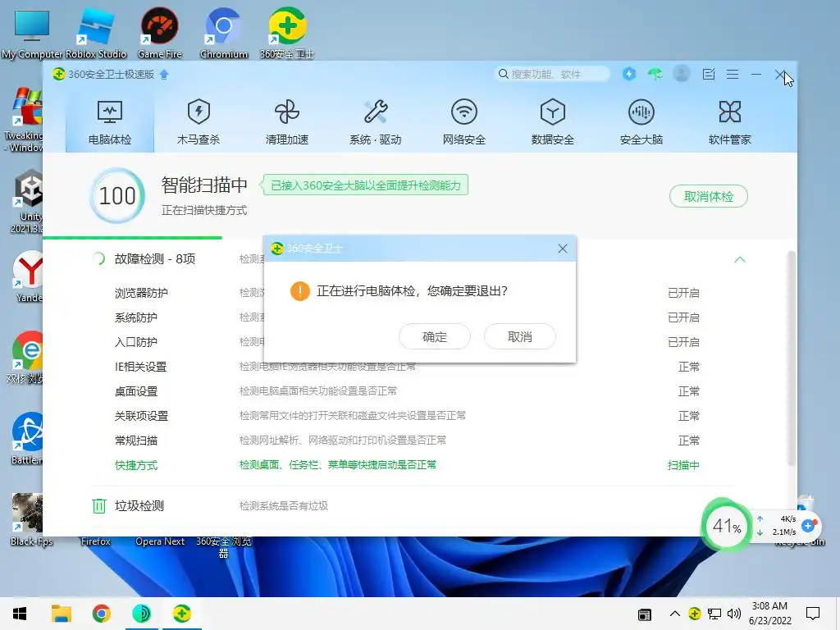Image resolution: width=840 pixels, height=630 pixels.
Task: Close the 360安全卫士 confirmation dialog
Action: tap(563, 249)
